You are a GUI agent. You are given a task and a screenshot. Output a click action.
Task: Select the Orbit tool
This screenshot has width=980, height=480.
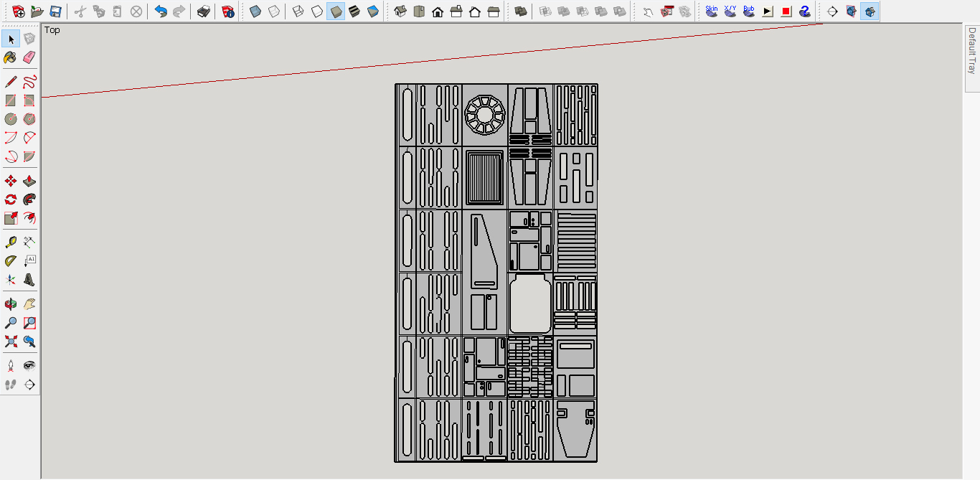pyautogui.click(x=11, y=304)
